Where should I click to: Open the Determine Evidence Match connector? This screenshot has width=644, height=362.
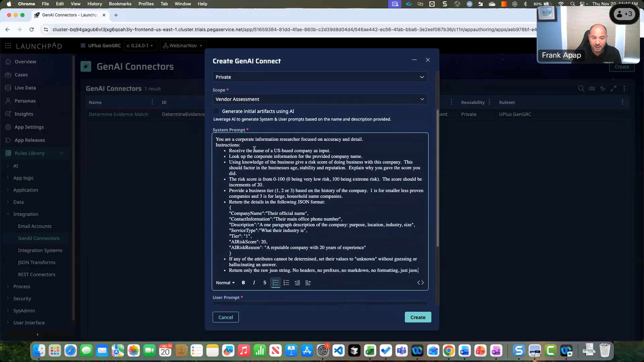coord(119,114)
